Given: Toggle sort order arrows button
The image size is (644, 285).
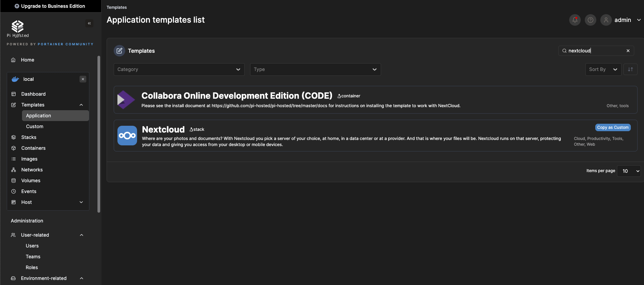Looking at the screenshot, I should (630, 69).
